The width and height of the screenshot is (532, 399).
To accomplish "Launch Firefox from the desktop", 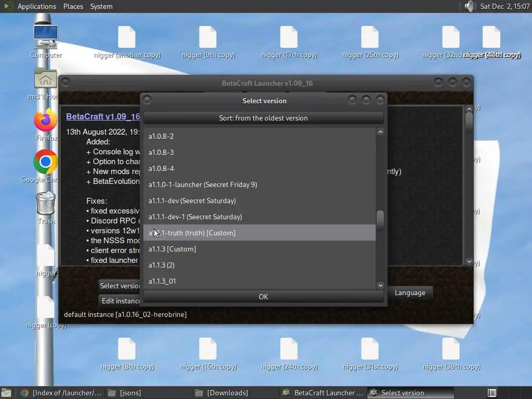I will point(46,125).
